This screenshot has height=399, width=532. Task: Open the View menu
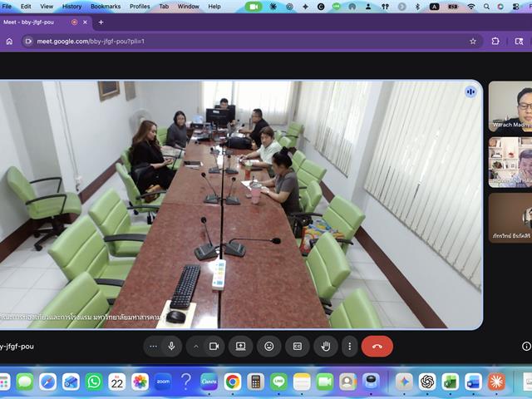pyautogui.click(x=47, y=6)
